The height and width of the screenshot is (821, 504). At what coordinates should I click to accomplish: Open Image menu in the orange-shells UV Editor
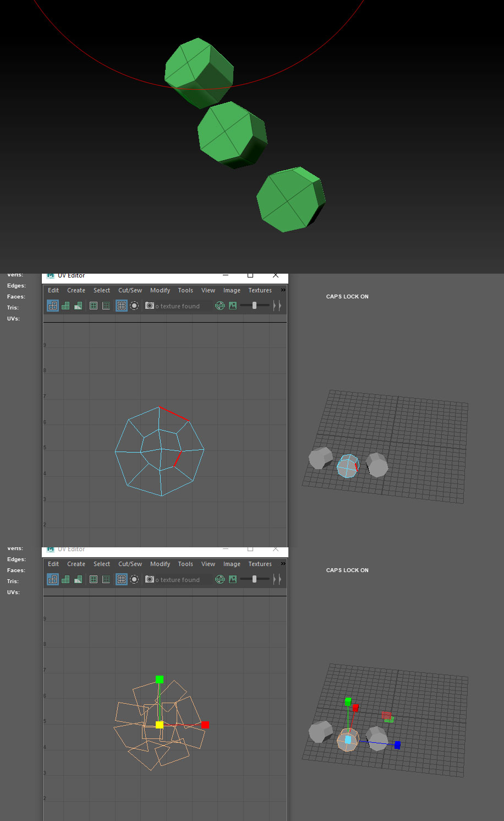click(232, 564)
